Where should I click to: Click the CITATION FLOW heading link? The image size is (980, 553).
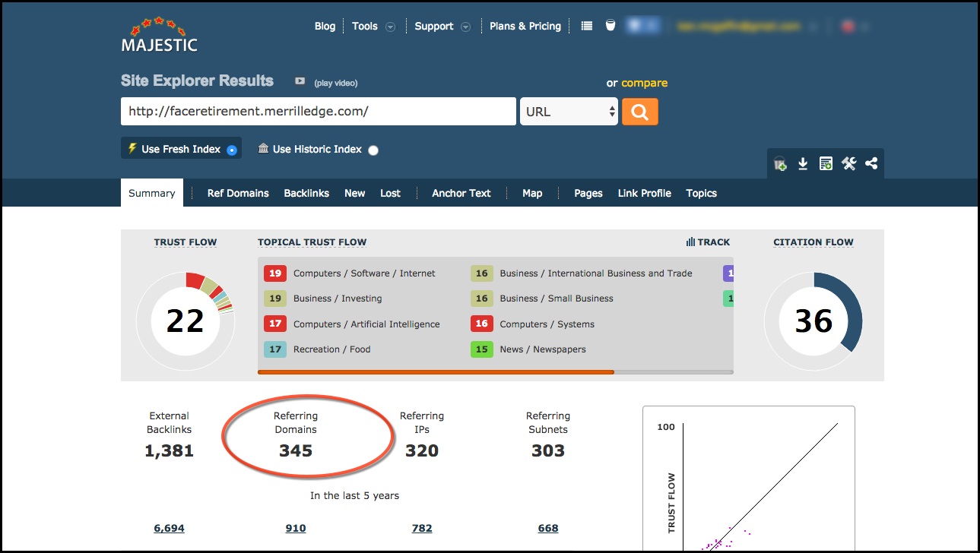coord(813,242)
